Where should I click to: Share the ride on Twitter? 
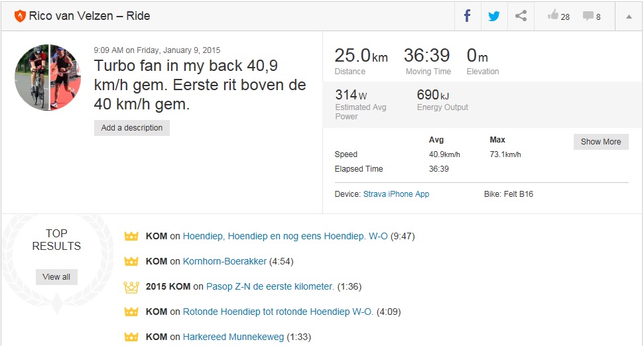[x=494, y=16]
